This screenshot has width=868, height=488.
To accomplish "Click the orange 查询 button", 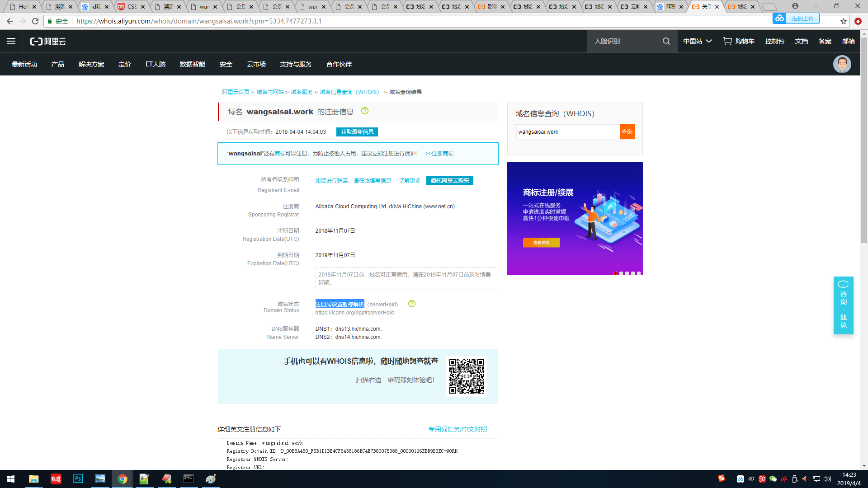I will (x=627, y=132).
